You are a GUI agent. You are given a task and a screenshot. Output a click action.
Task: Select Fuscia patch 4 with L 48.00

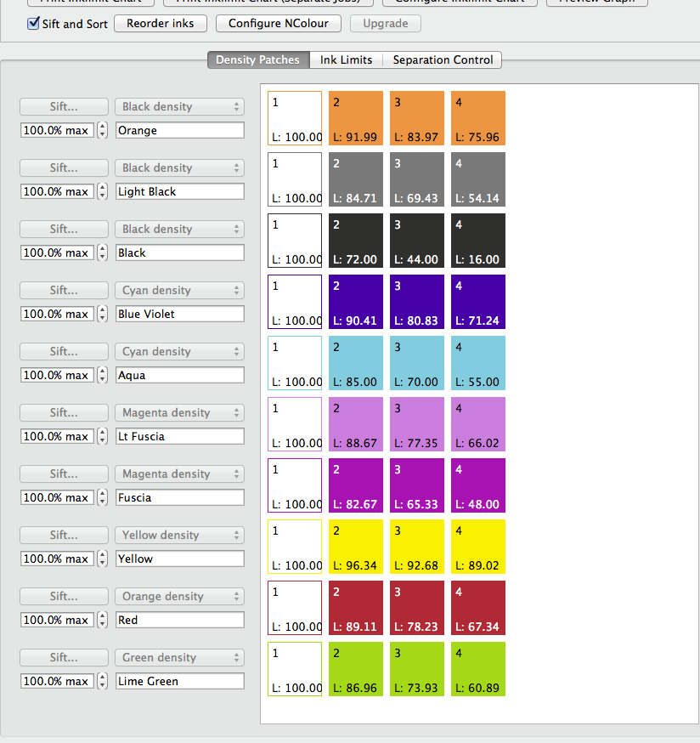pyautogui.click(x=478, y=485)
